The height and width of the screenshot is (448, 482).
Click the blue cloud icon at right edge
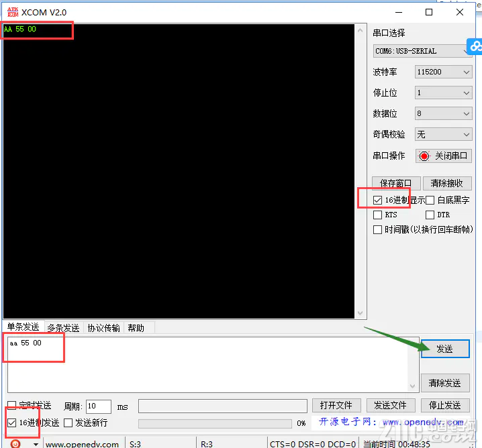[x=475, y=46]
